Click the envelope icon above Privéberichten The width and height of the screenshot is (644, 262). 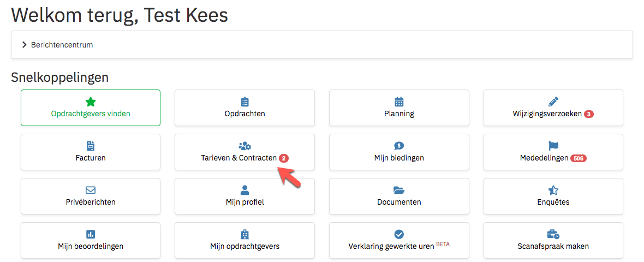(91, 190)
